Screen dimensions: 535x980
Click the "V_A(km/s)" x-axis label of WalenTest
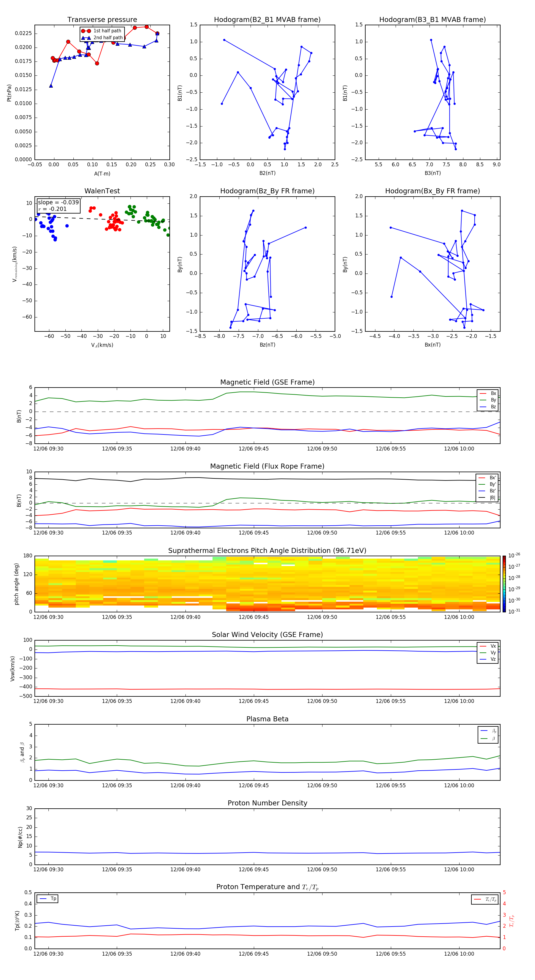[102, 345]
